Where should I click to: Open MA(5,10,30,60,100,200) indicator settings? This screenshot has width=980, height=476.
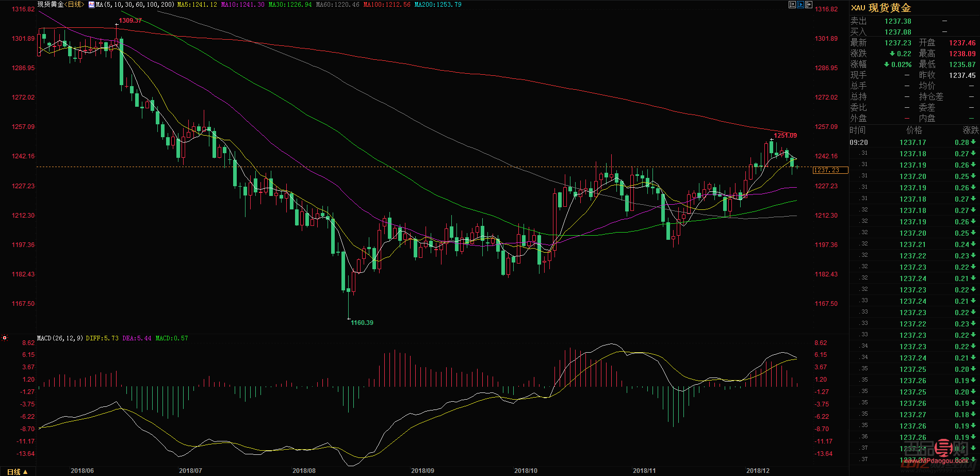135,5
